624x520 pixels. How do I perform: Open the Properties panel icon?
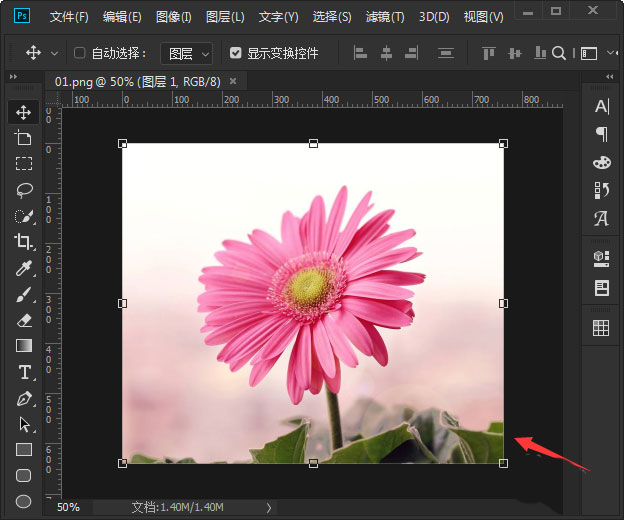pyautogui.click(x=601, y=288)
